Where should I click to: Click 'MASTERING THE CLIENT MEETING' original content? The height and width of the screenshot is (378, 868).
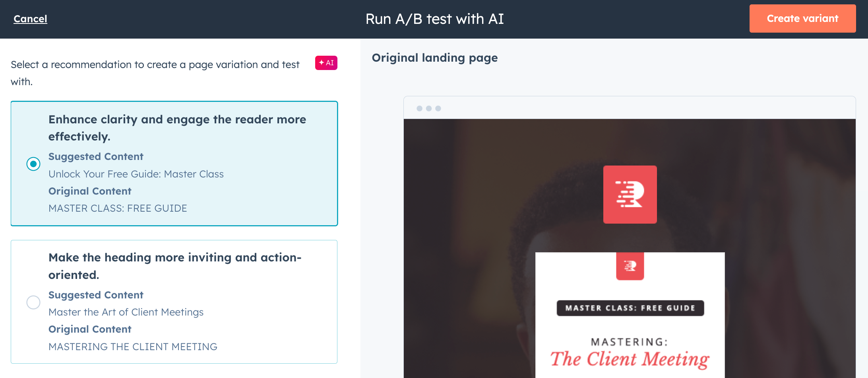point(133,347)
